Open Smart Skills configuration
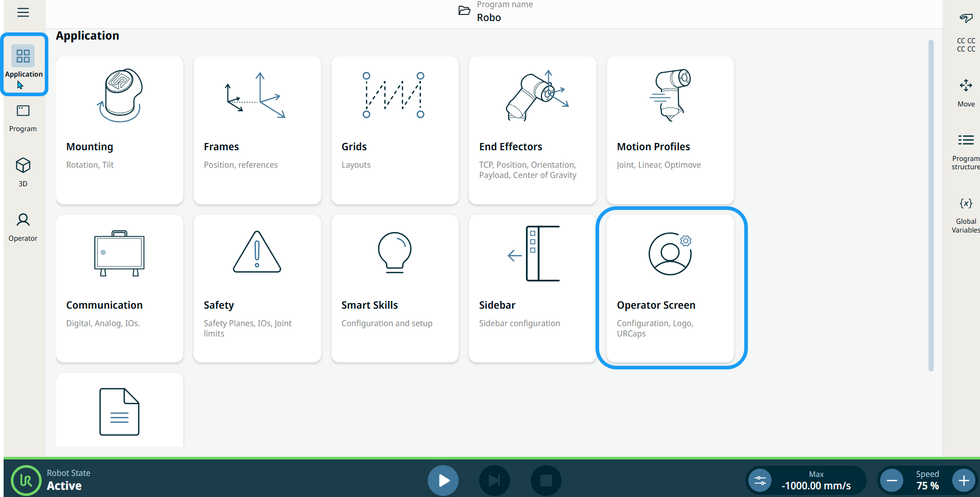The width and height of the screenshot is (980, 497). tap(395, 288)
